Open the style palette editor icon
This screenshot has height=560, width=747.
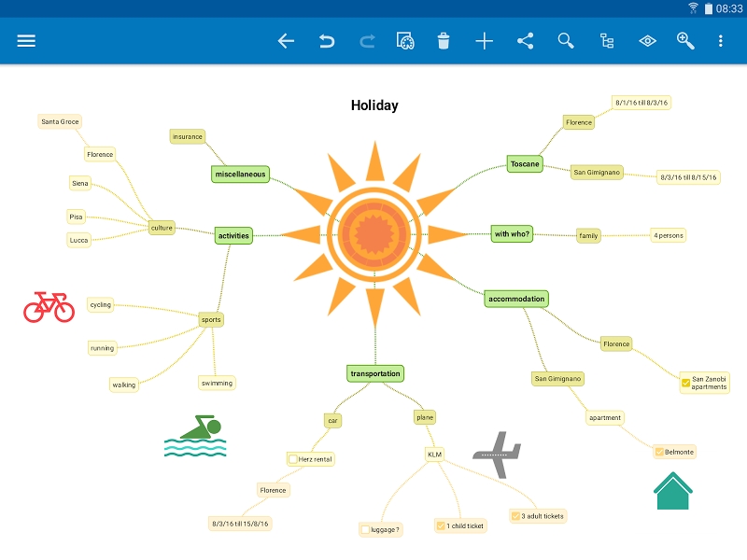(404, 41)
